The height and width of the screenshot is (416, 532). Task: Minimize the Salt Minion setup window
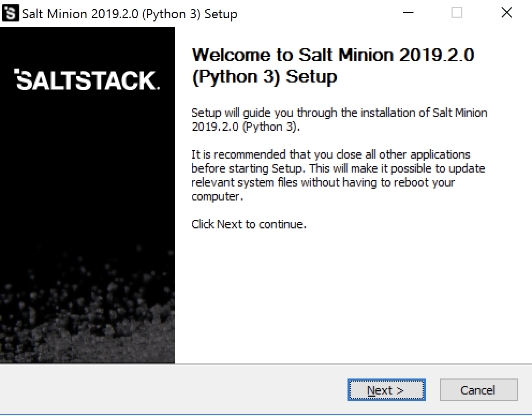(x=408, y=13)
